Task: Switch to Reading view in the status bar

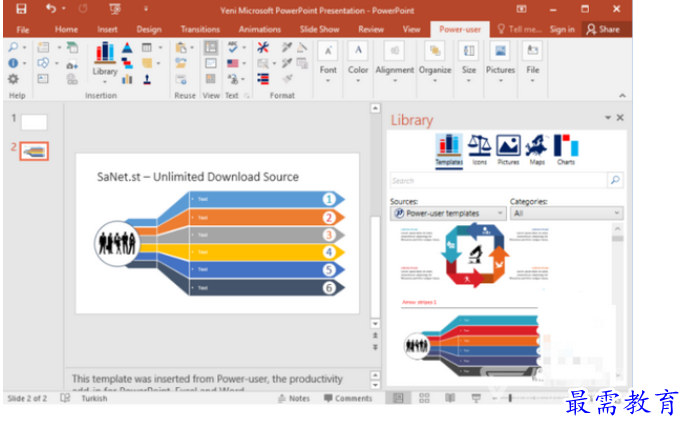Action: 450,398
